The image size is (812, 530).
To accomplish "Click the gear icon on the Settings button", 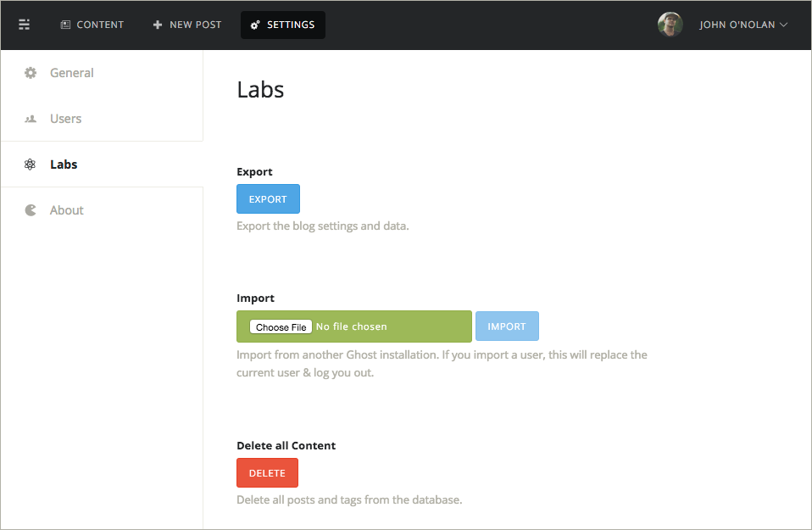I will pos(255,25).
